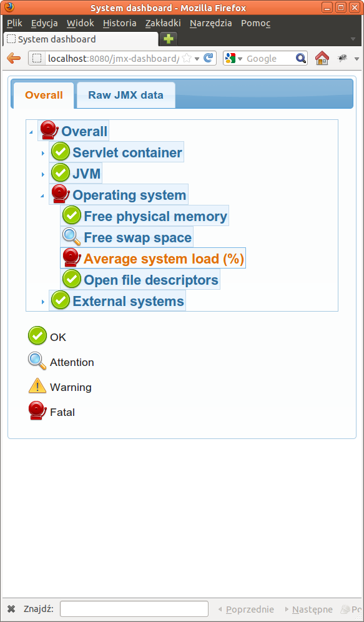Open the Firefox home page icon

coord(322,58)
